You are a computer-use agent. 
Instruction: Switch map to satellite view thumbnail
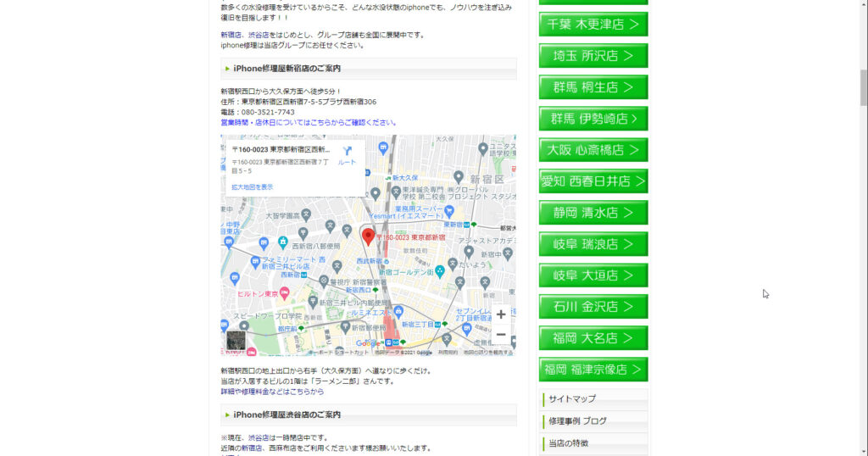pos(236,341)
